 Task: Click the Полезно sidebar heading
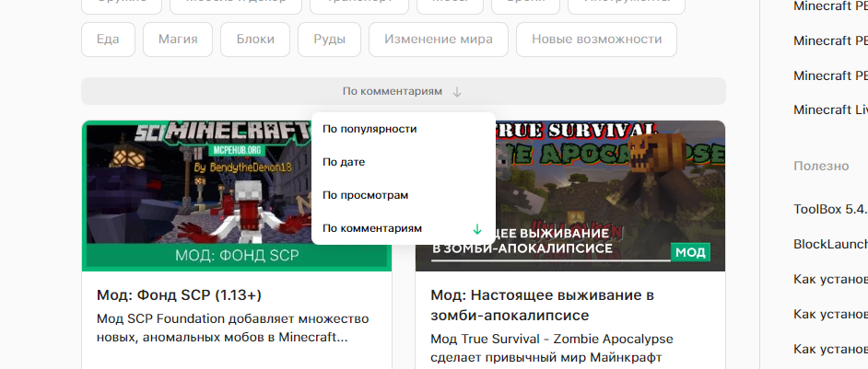click(821, 166)
